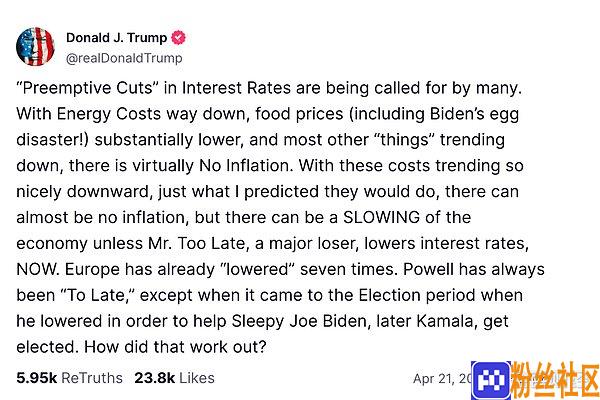Click the Apr 21 post timestamp
Screen dimensions: 600x400
(x=443, y=379)
